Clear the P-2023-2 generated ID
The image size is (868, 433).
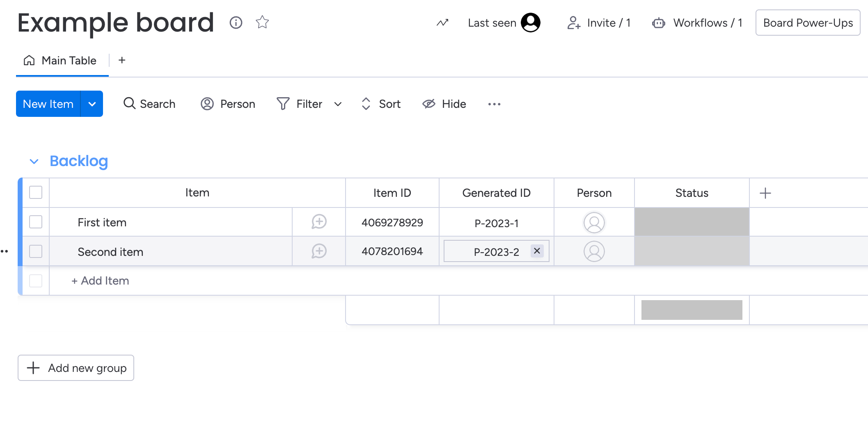coord(537,251)
